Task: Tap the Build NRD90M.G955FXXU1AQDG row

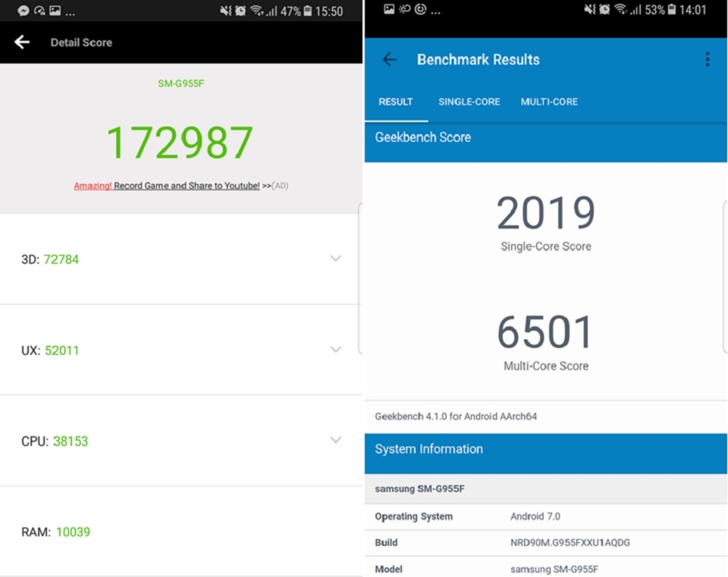Action: point(546,543)
